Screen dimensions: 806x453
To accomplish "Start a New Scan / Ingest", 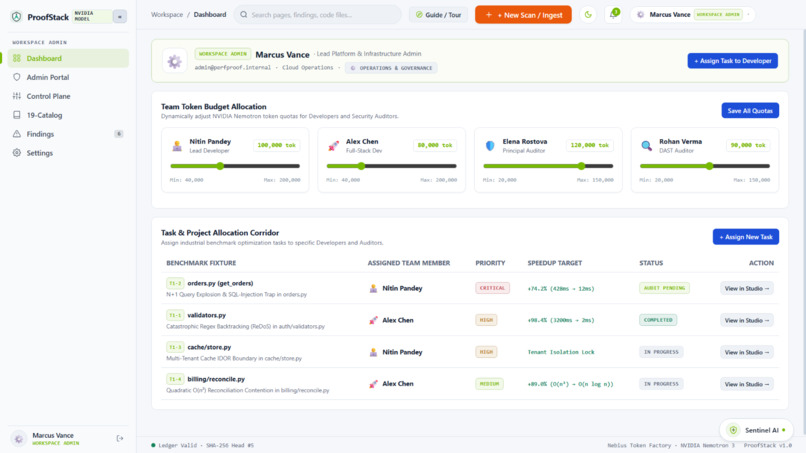I will [523, 15].
